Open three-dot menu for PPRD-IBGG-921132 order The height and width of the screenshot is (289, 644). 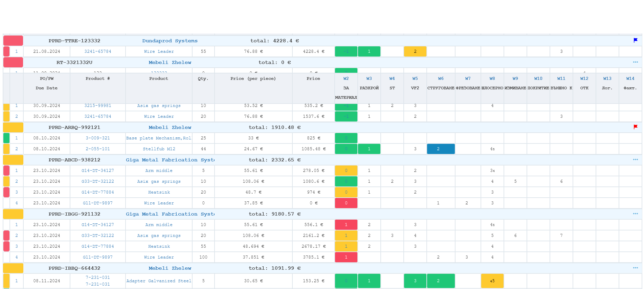click(636, 214)
